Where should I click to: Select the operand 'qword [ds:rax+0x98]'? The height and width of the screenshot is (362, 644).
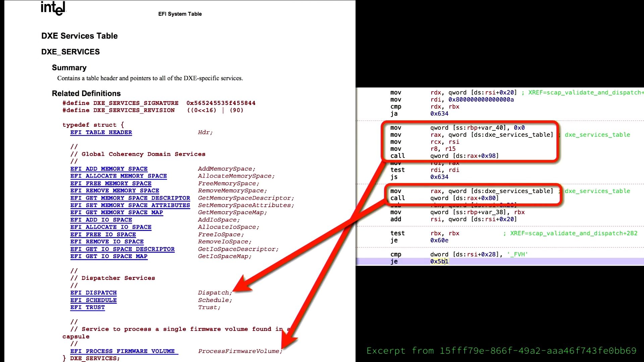(465, 156)
